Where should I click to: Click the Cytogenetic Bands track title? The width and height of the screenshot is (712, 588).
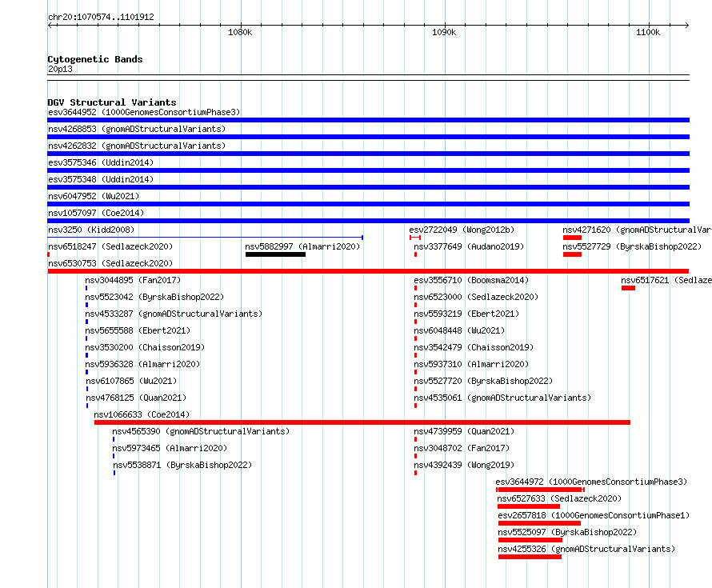pyautogui.click(x=95, y=59)
